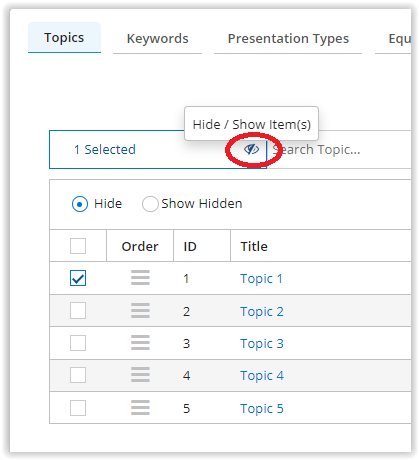Click the reorder handle icon for Topic 3
The height and width of the screenshot is (460, 419).
coord(140,343)
